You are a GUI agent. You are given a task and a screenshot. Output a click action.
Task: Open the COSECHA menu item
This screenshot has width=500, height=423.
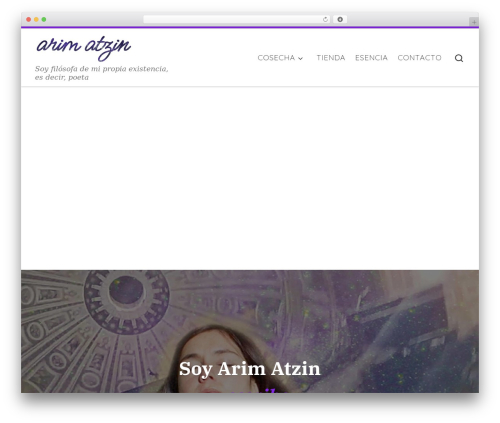276,58
